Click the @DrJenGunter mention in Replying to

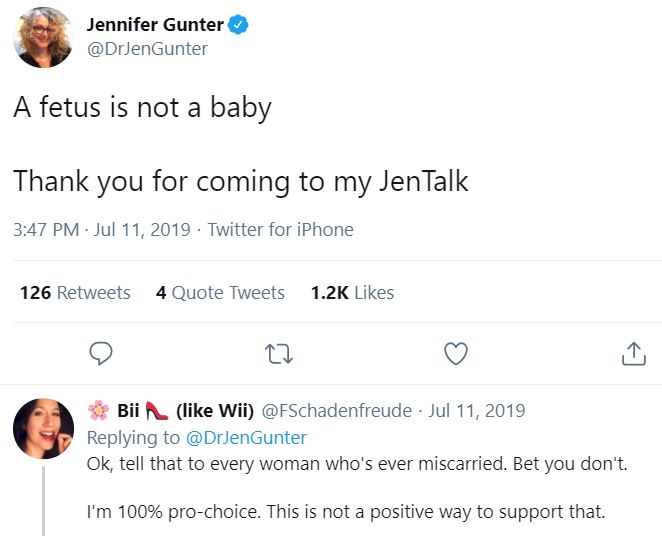pos(246,437)
